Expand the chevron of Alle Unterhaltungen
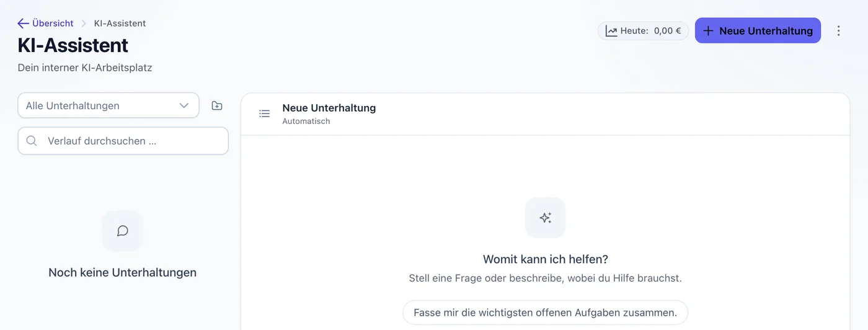The height and width of the screenshot is (330, 868). [x=184, y=105]
